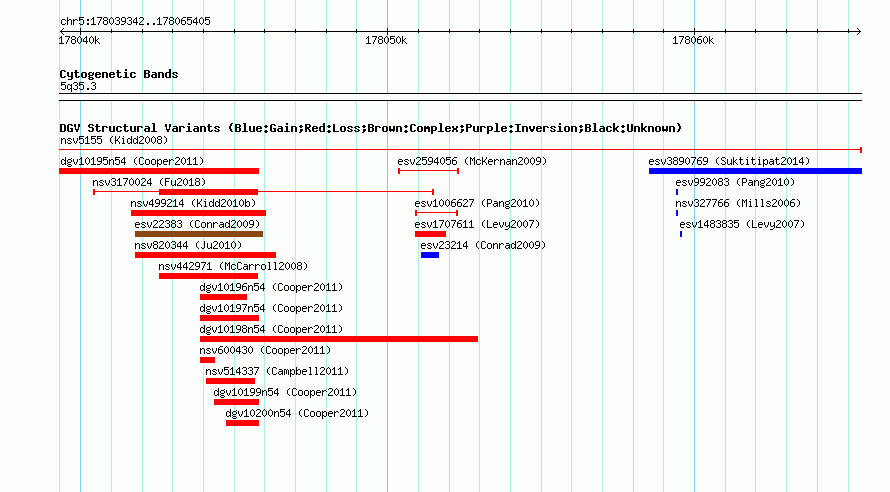Select the red nsv499214 loss bar
The width and height of the screenshot is (890, 492).
(x=198, y=213)
